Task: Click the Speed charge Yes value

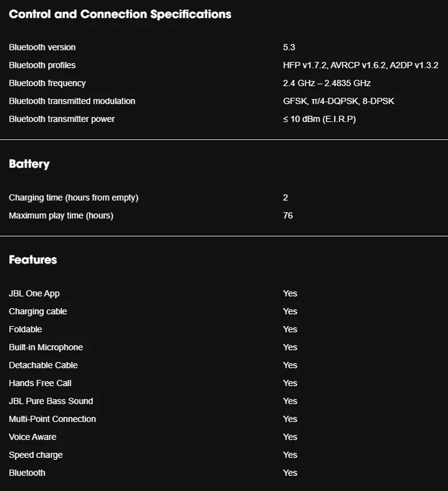Action: [290, 455]
